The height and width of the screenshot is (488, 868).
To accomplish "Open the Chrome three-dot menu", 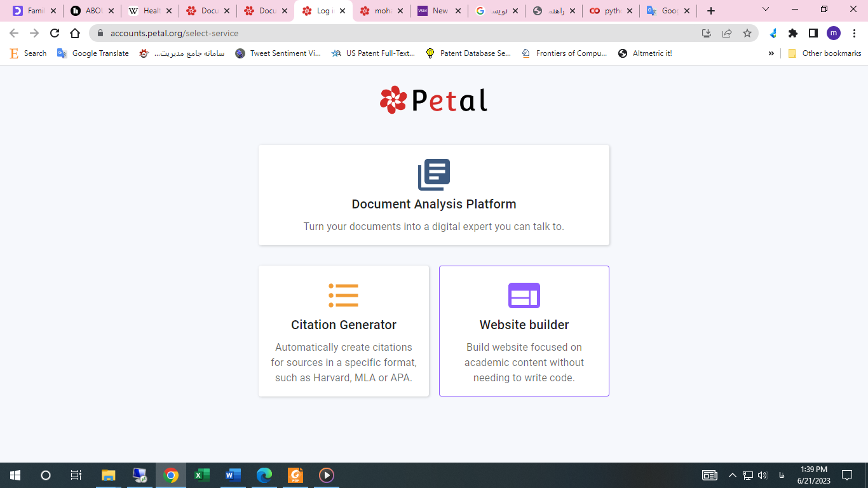I will (x=854, y=33).
